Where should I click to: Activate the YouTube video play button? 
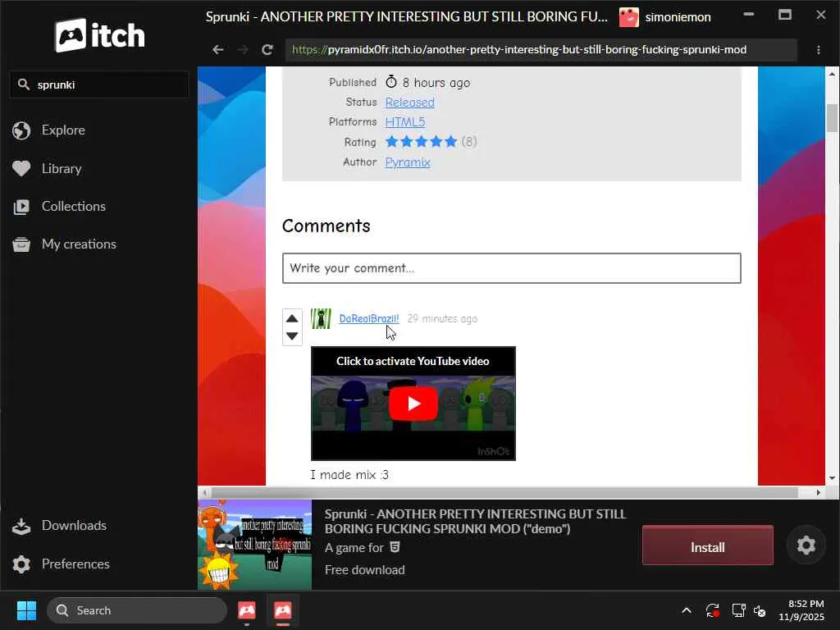pyautogui.click(x=413, y=404)
